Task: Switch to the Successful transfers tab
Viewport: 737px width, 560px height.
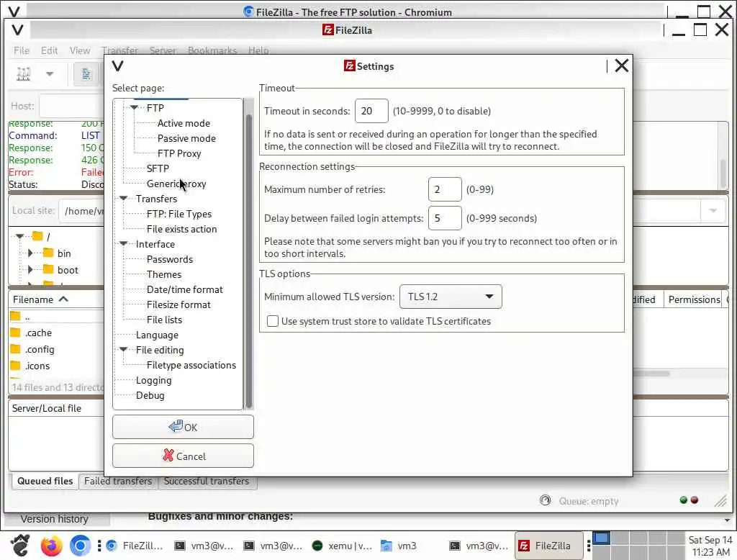Action: click(207, 481)
